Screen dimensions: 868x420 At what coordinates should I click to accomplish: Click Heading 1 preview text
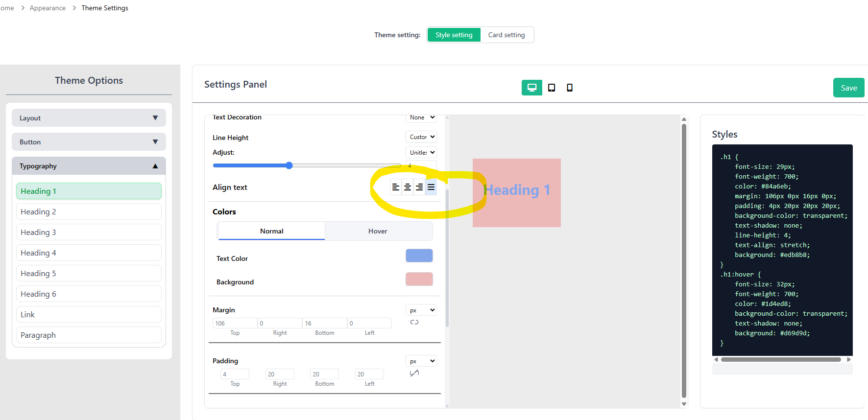(x=517, y=190)
